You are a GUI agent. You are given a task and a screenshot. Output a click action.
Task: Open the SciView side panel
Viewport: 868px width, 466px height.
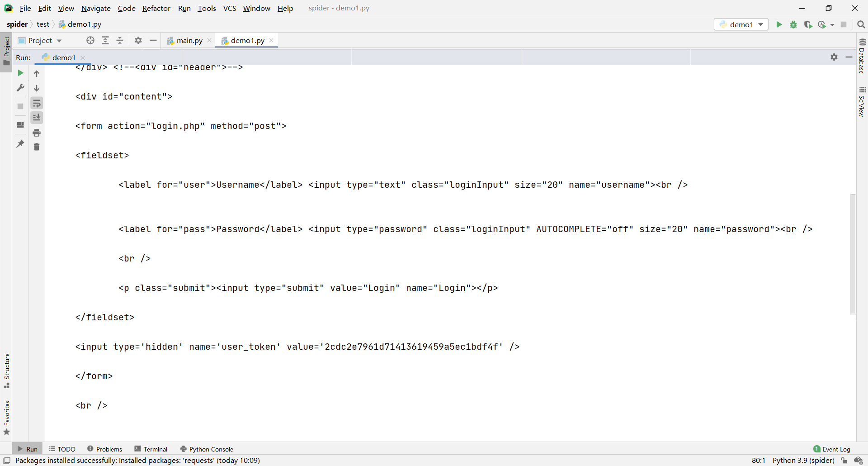click(x=862, y=102)
